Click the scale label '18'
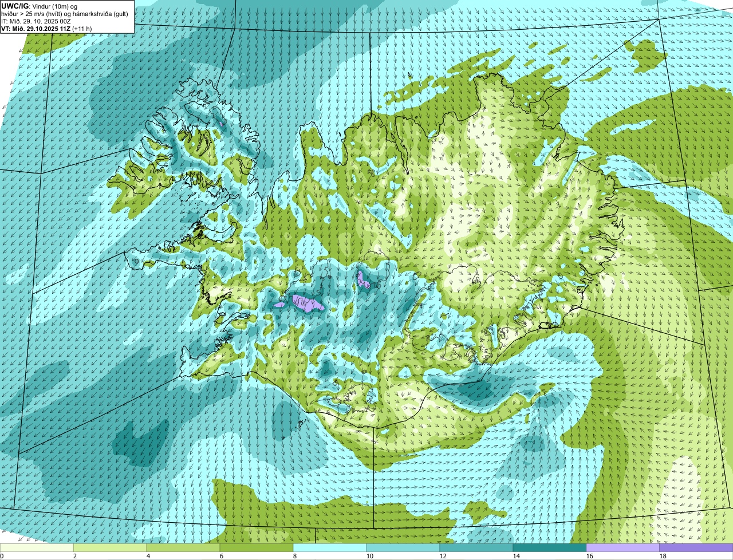 [x=663, y=556]
